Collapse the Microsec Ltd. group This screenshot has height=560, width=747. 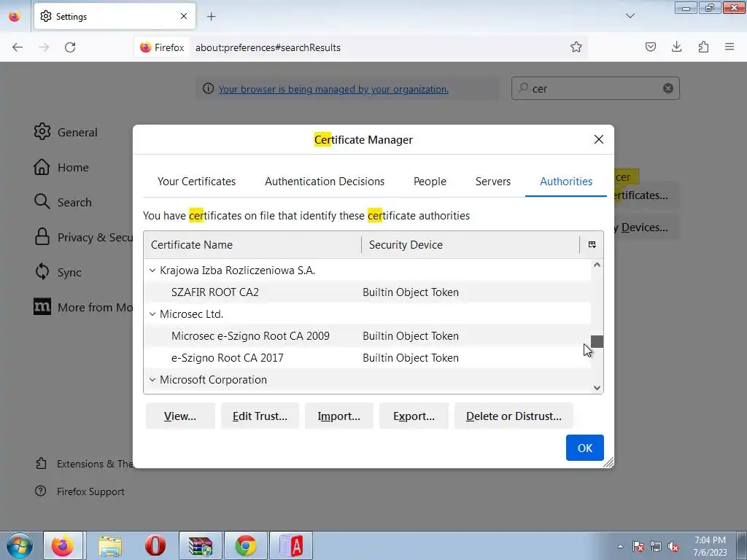(152, 314)
